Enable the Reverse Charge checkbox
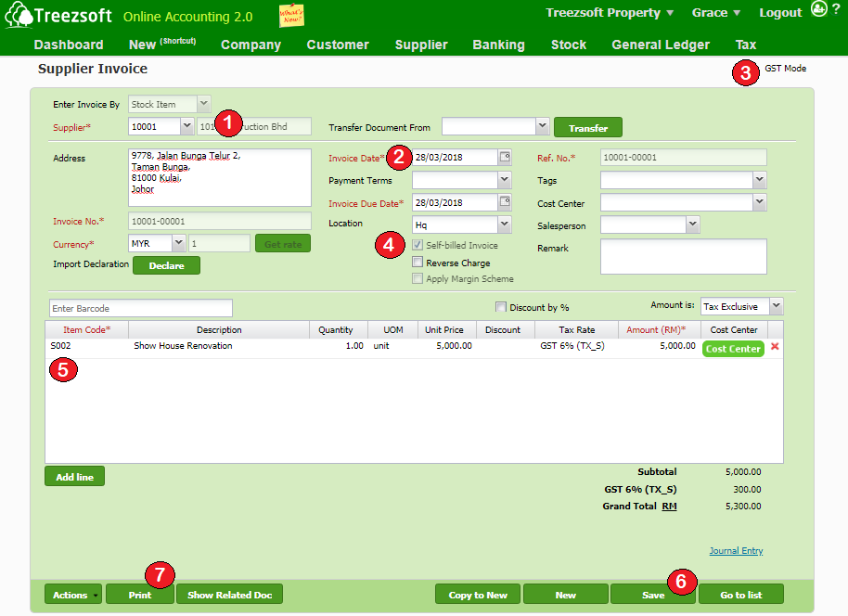The image size is (848, 616). (x=418, y=263)
